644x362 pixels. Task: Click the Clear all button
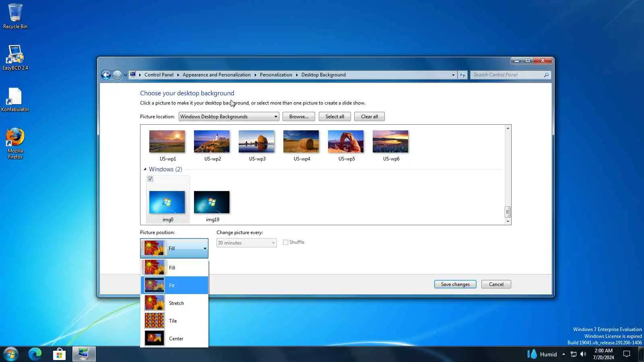point(369,117)
